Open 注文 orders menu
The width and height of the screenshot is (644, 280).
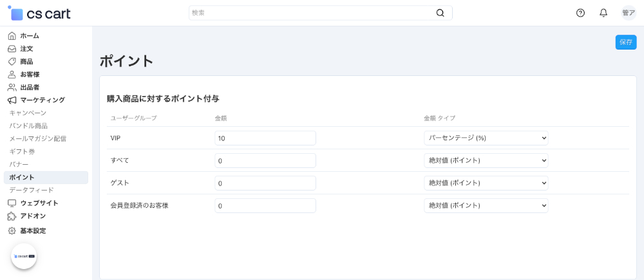point(26,49)
